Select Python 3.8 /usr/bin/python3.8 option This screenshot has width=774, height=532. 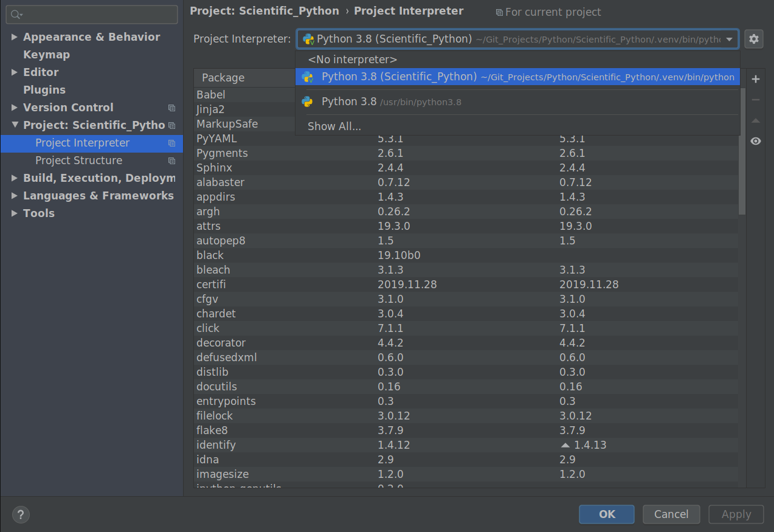(517, 102)
